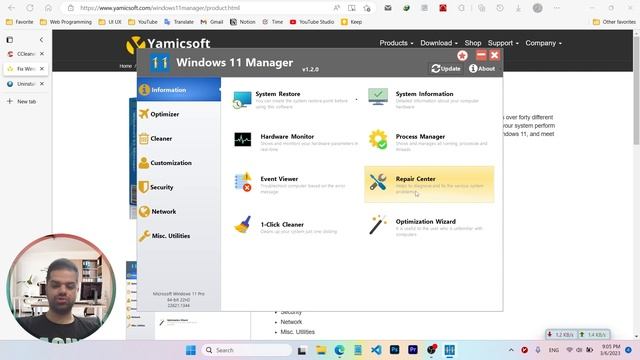The image size is (640, 360).
Task: Launch Hardware Monitor icon
Action: pyautogui.click(x=242, y=140)
